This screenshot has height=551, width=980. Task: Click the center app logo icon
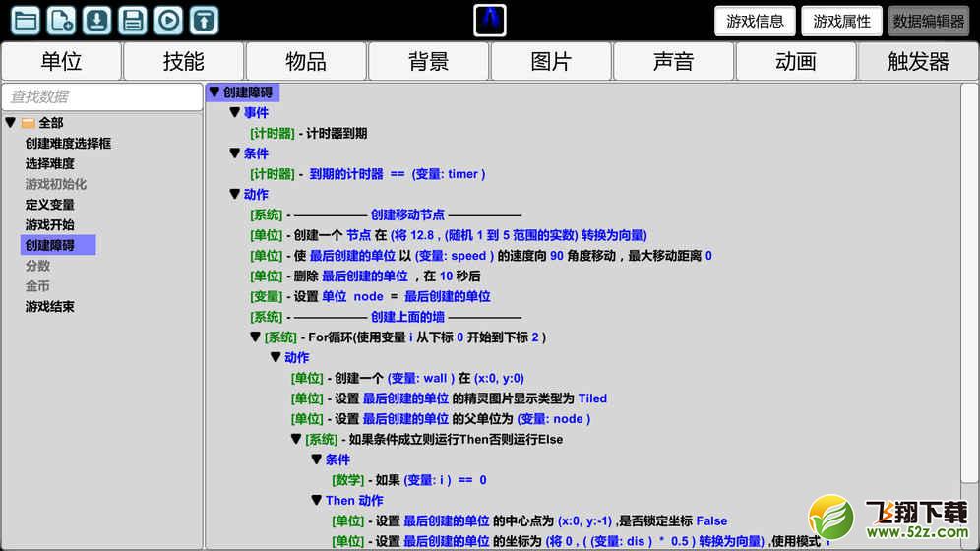point(489,20)
